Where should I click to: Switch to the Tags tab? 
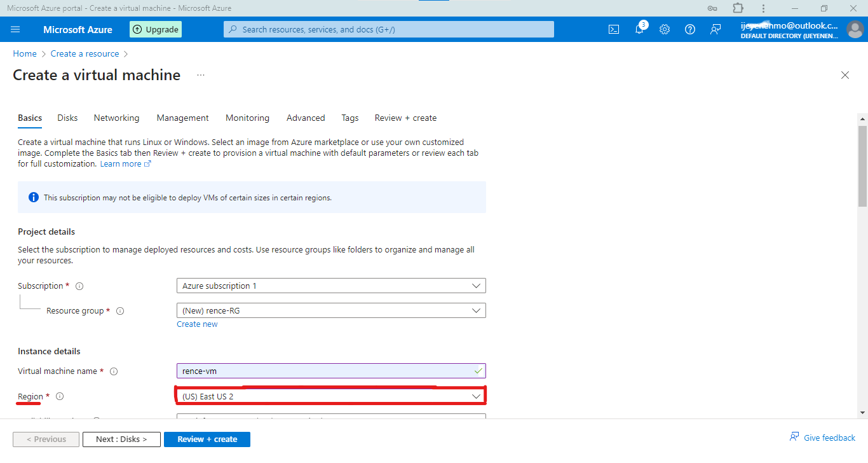(x=350, y=118)
